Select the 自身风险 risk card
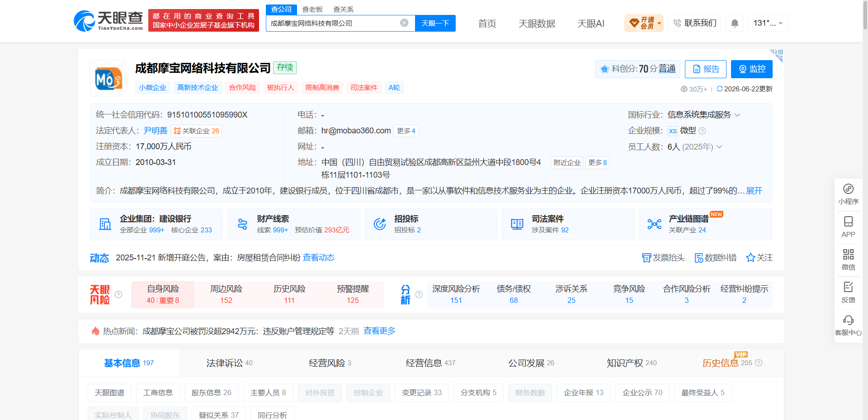868x420 pixels. tap(163, 294)
